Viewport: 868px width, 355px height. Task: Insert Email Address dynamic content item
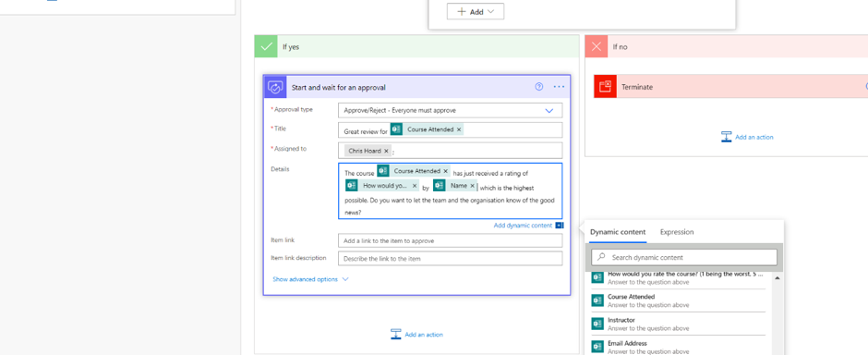(678, 346)
